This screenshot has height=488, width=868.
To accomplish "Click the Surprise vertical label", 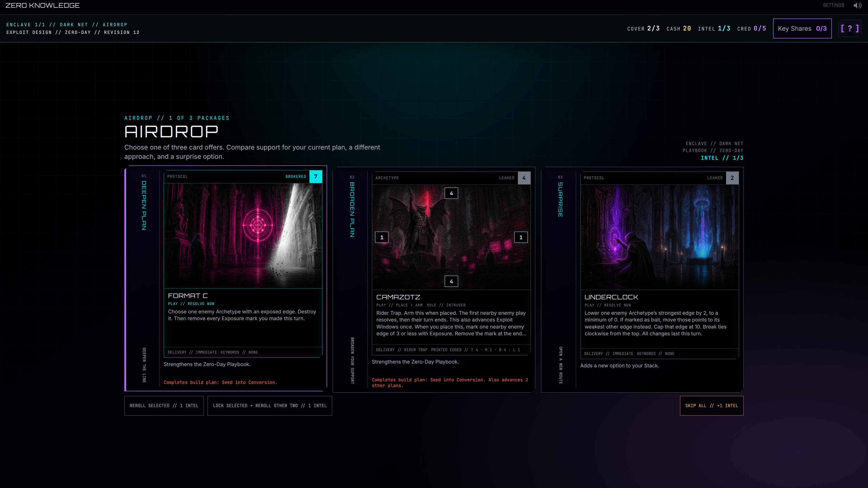I will click(x=560, y=199).
